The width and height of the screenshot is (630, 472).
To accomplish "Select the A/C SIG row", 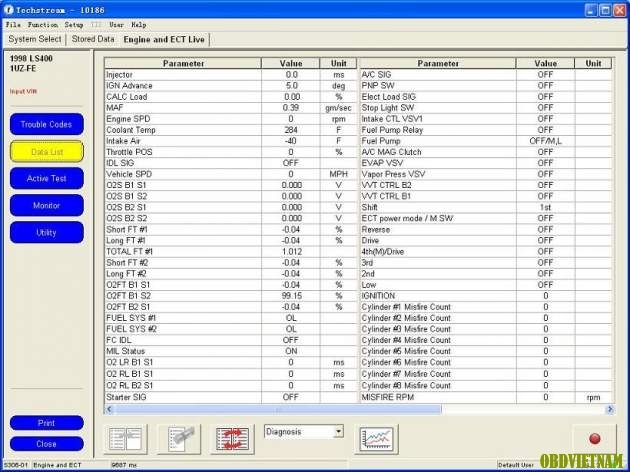I will pyautogui.click(x=485, y=75).
